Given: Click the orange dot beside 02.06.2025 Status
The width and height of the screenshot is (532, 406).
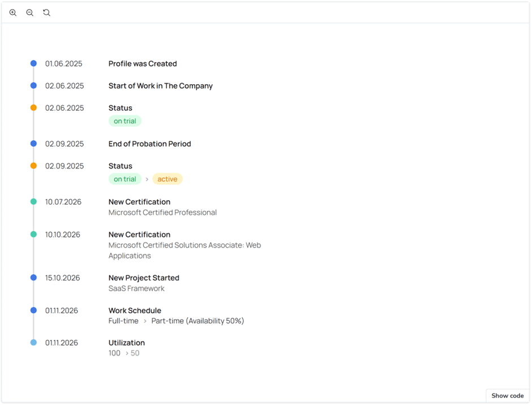Looking at the screenshot, I should (33, 107).
